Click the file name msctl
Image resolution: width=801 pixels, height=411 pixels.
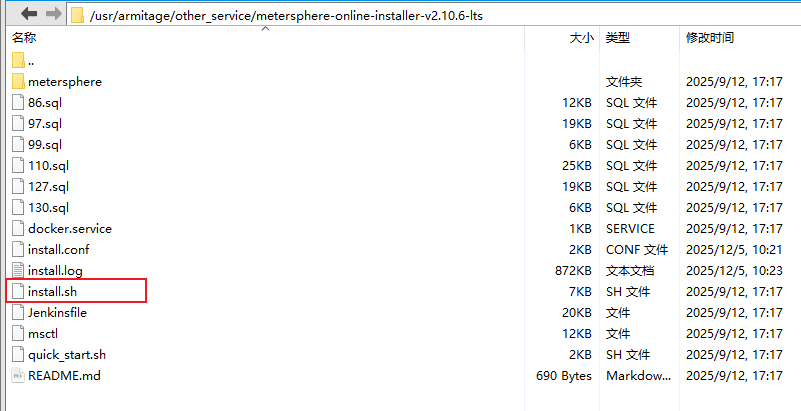click(43, 333)
